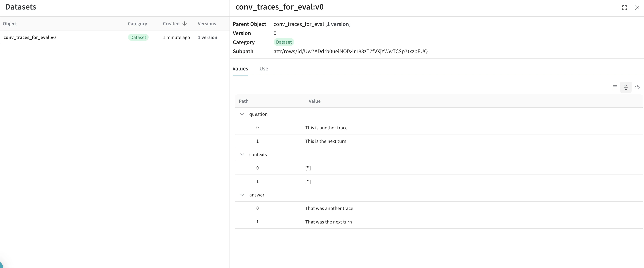
Task: Click the Versions column header
Action: [206, 24]
